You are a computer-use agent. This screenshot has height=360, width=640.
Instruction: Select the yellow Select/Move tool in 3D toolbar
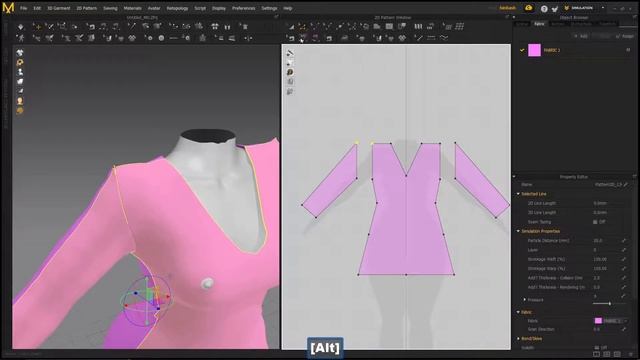38,27
